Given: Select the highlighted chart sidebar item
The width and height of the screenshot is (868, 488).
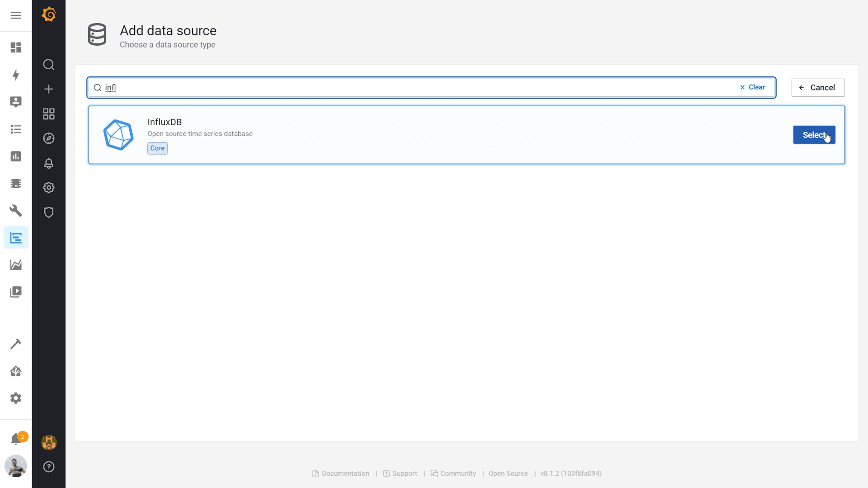Looking at the screenshot, I should 16,237.
